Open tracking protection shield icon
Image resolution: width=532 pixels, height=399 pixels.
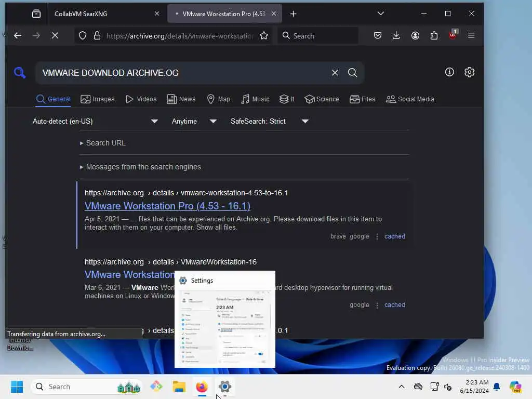tap(83, 36)
